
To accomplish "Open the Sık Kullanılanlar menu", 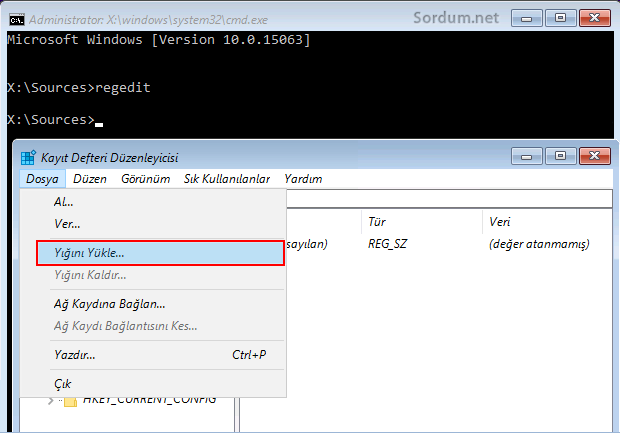I will tap(227, 179).
